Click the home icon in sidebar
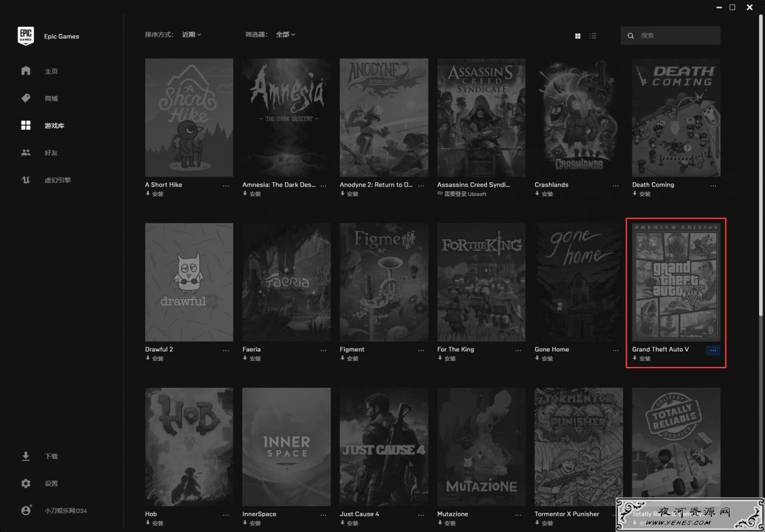 click(x=26, y=71)
